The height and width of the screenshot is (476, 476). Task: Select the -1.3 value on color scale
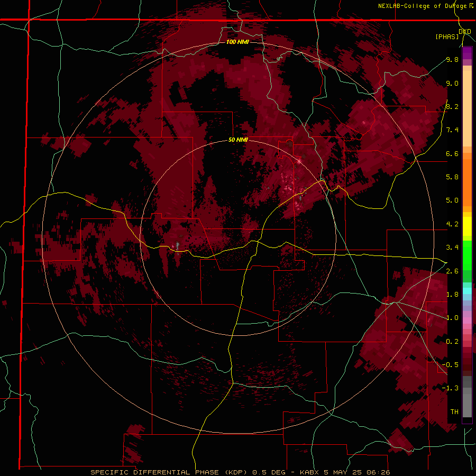click(x=450, y=388)
